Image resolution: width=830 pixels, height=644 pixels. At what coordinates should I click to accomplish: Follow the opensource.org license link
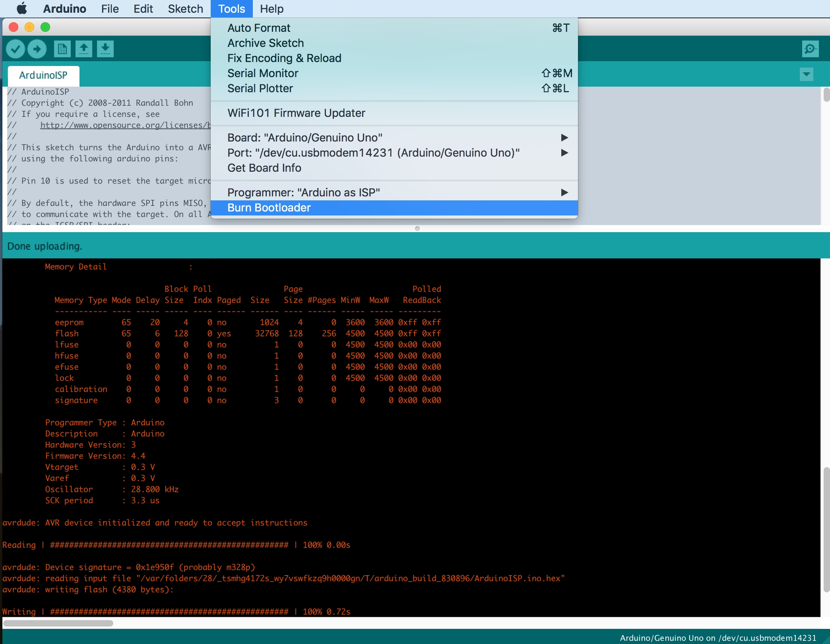(125, 125)
